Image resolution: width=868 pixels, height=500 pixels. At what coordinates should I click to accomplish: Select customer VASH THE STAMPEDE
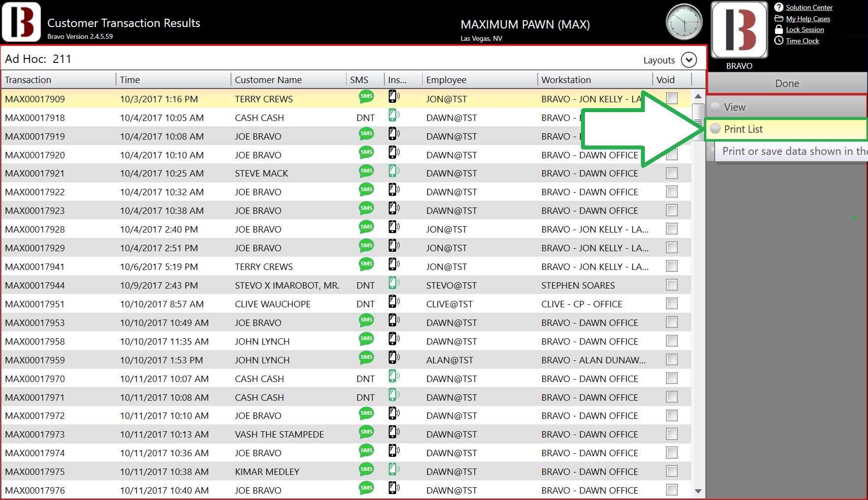click(279, 434)
